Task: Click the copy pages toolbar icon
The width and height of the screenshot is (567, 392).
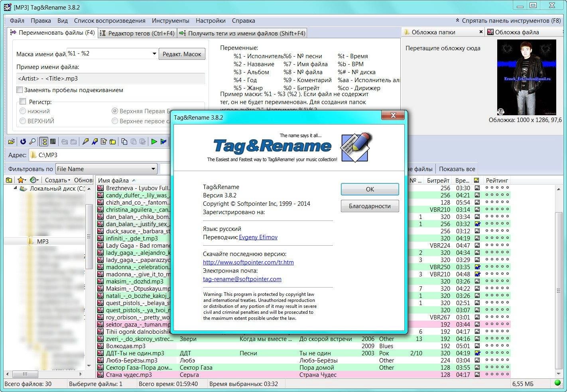Action: tap(124, 142)
